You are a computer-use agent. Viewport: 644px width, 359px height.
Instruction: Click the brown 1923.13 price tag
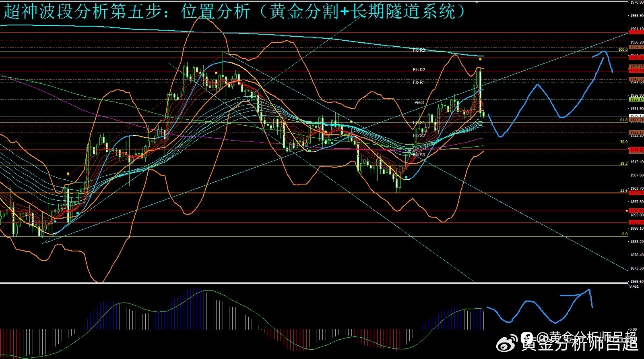pyautogui.click(x=636, y=132)
